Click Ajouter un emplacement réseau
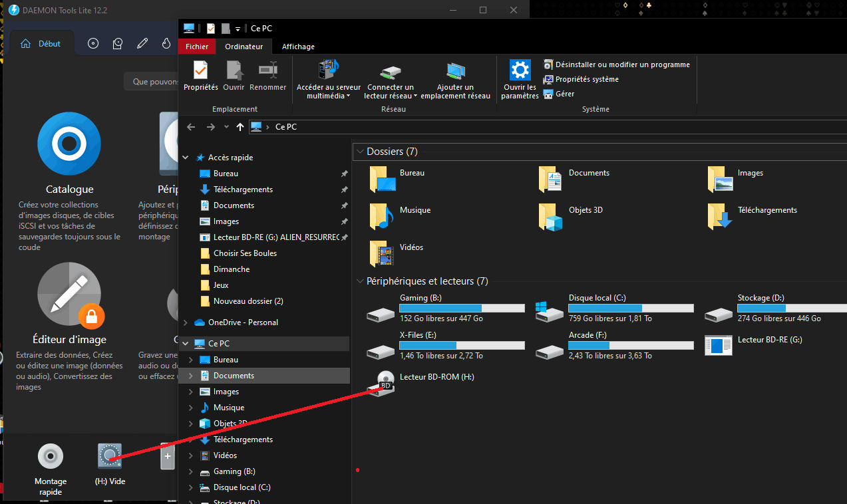 [456, 79]
